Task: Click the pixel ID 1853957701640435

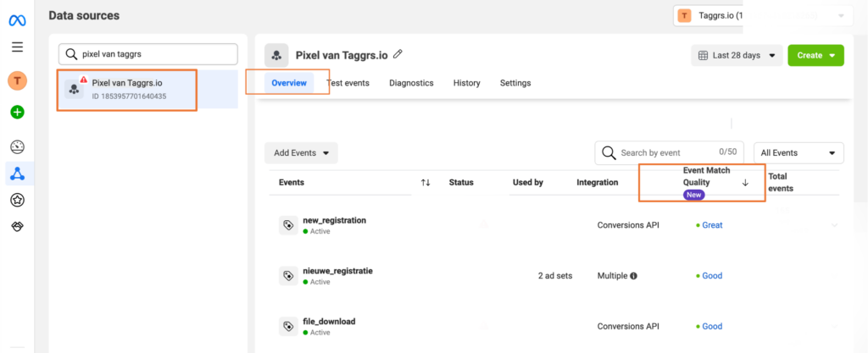Action: point(129,97)
